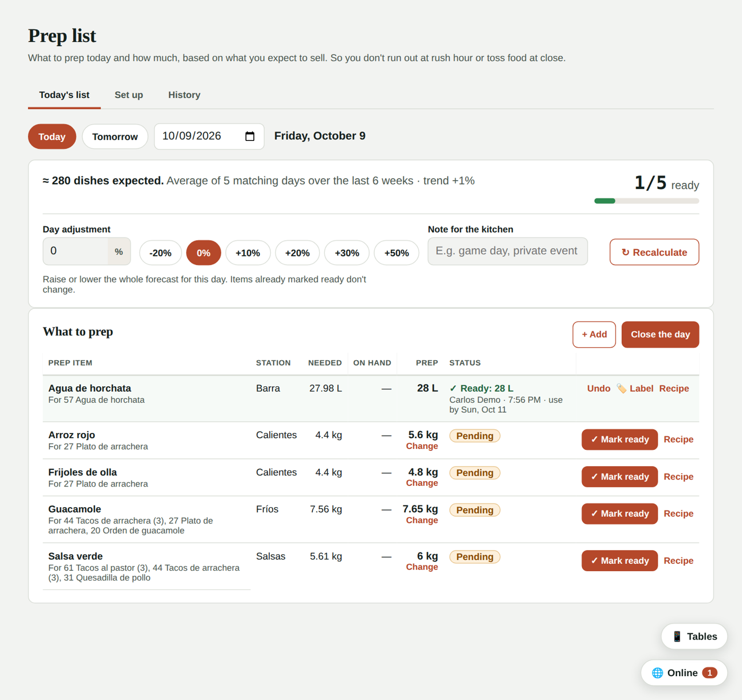Select the Guacamole item name
Screen dimensions: 742x700
pyautogui.click(x=75, y=509)
